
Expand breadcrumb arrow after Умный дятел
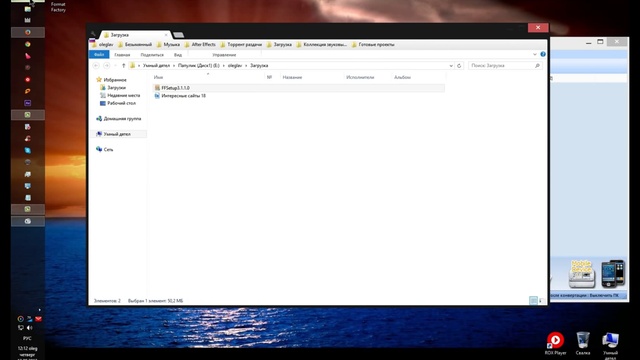[x=174, y=66]
